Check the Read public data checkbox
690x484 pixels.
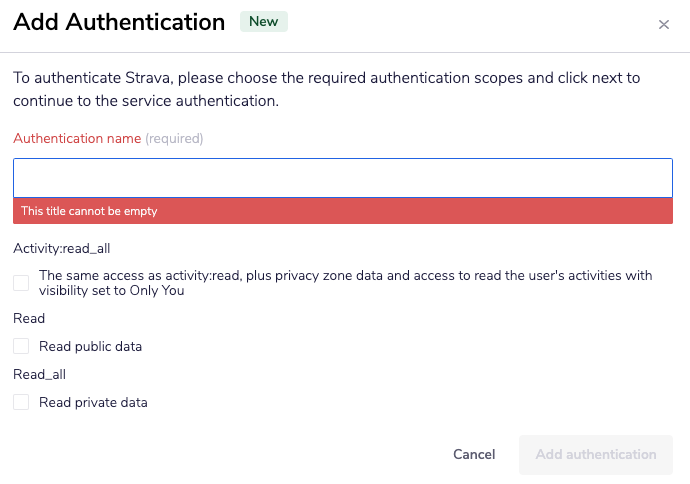point(21,346)
